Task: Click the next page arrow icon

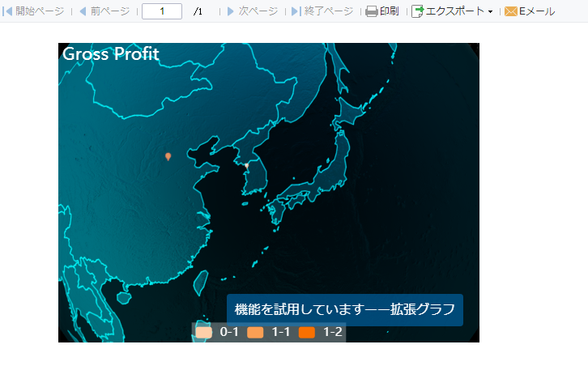Action: (x=231, y=11)
